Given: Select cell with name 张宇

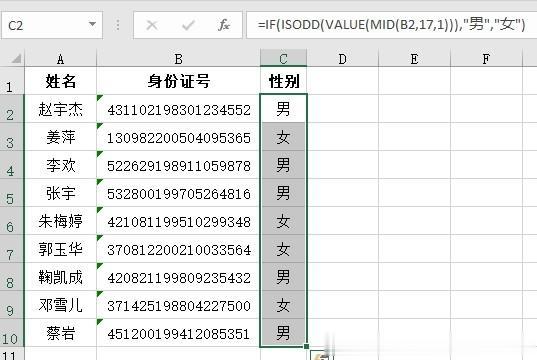Looking at the screenshot, I should pyautogui.click(x=61, y=194).
